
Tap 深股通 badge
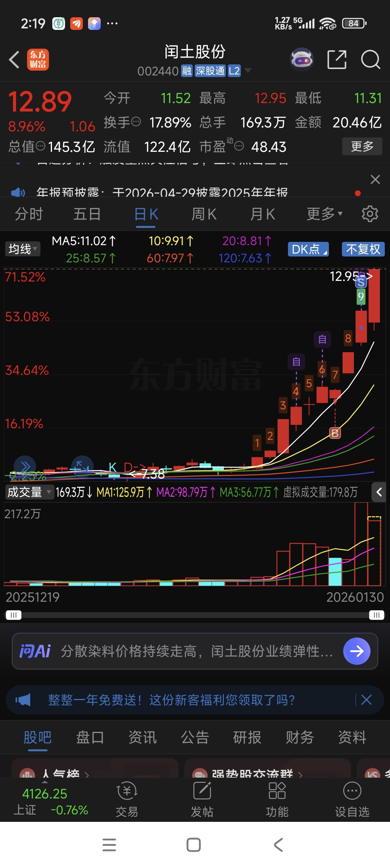click(x=210, y=71)
